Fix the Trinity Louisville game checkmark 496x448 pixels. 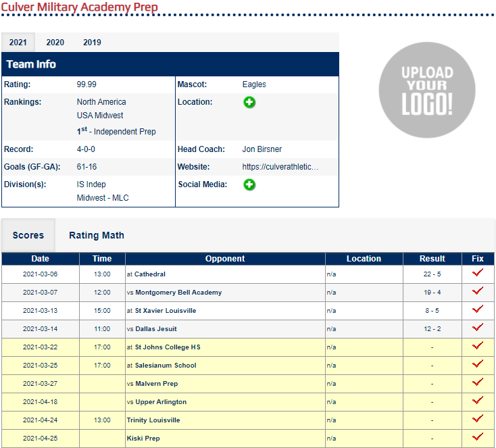(x=478, y=418)
